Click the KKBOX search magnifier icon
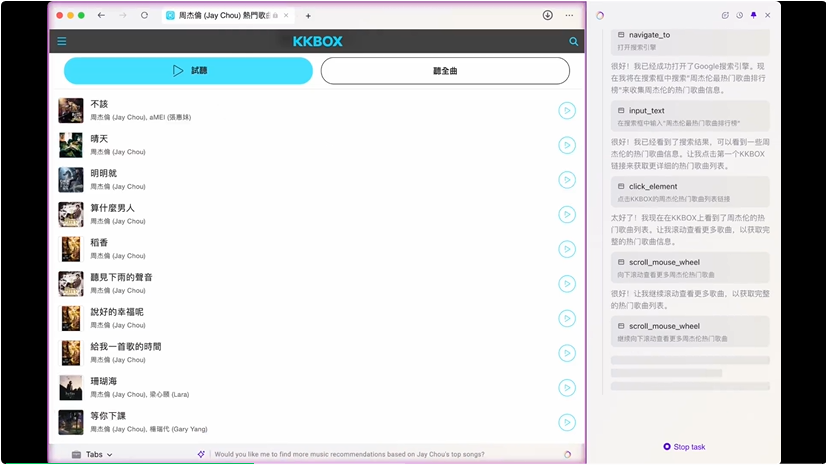 pyautogui.click(x=574, y=42)
